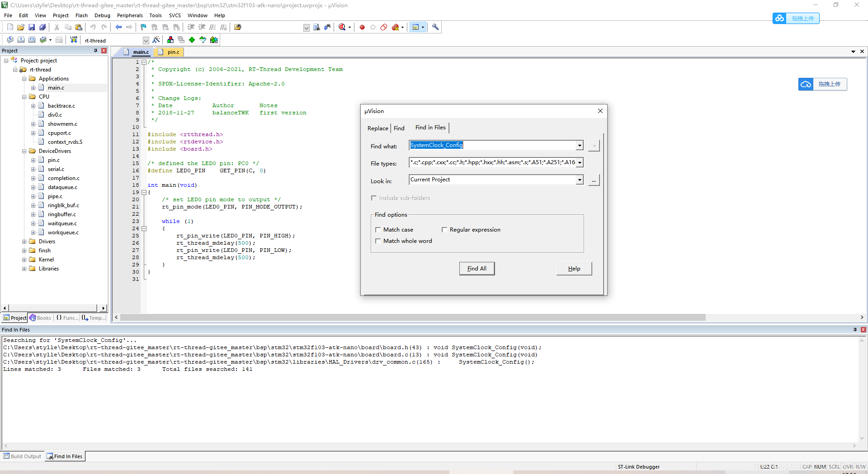Image resolution: width=868 pixels, height=474 pixels.
Task: Click the cloud upload button near editor
Action: point(822,84)
